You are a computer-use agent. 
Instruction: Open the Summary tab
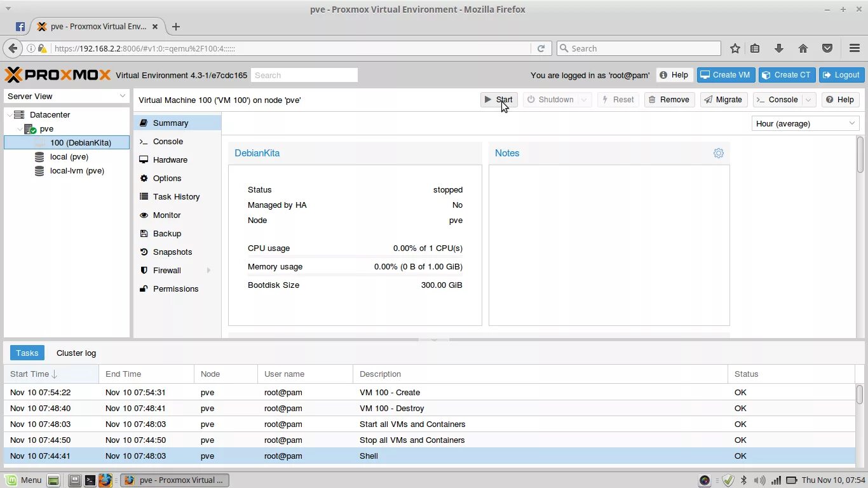[177, 123]
